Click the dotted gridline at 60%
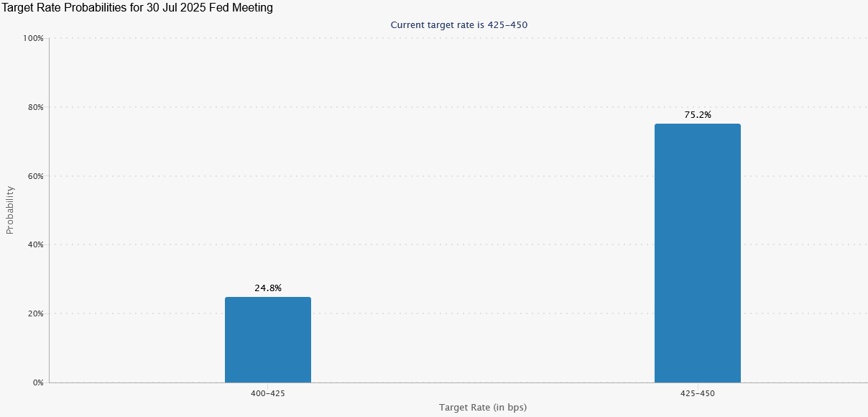Image resolution: width=868 pixels, height=417 pixels. point(460,176)
